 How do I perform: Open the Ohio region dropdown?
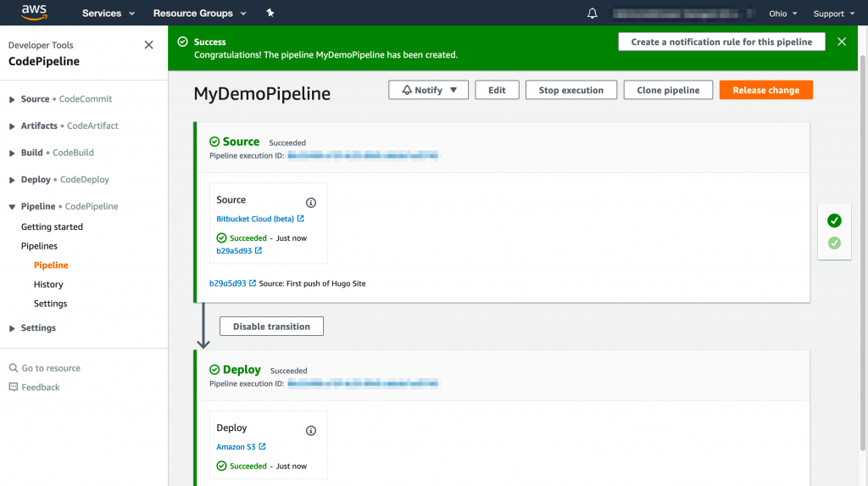(782, 14)
